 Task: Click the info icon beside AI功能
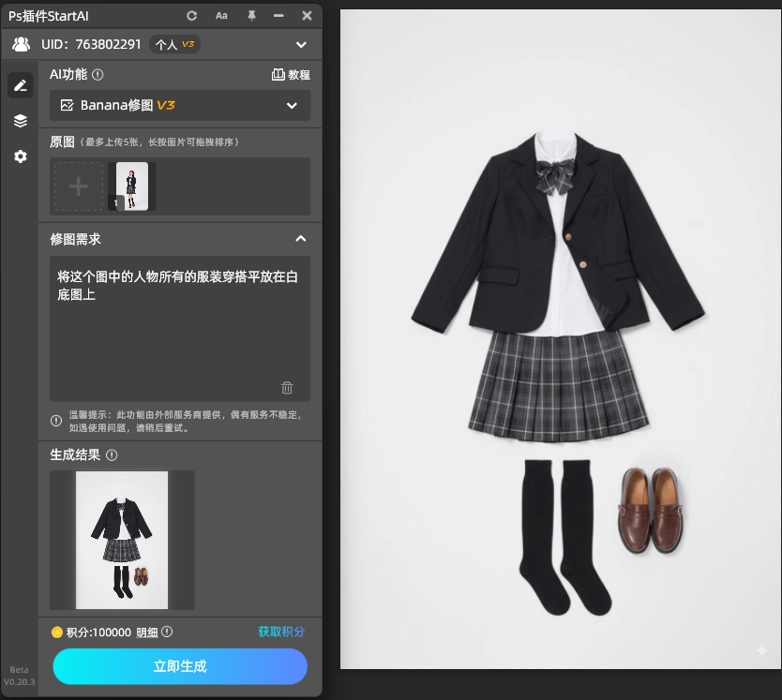(99, 74)
